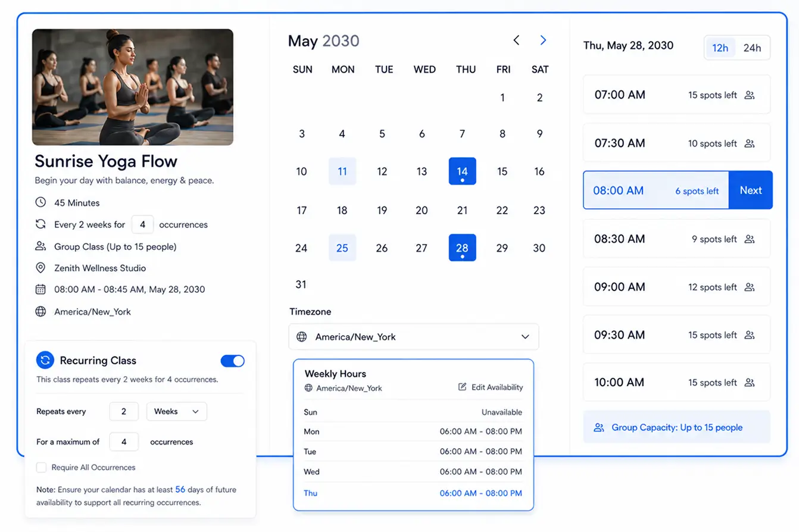Click Wed row in Weekly Hours
The width and height of the screenshot is (799, 532).
coord(413,472)
